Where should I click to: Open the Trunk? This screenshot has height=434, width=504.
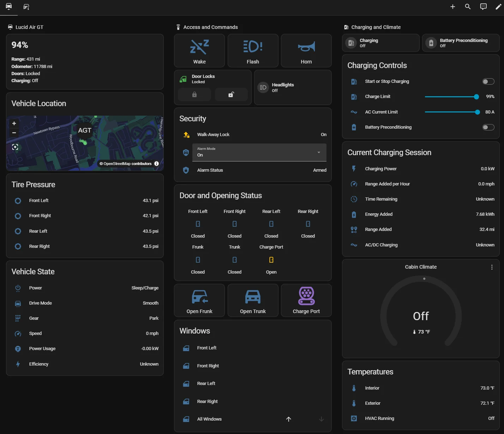coord(253,301)
